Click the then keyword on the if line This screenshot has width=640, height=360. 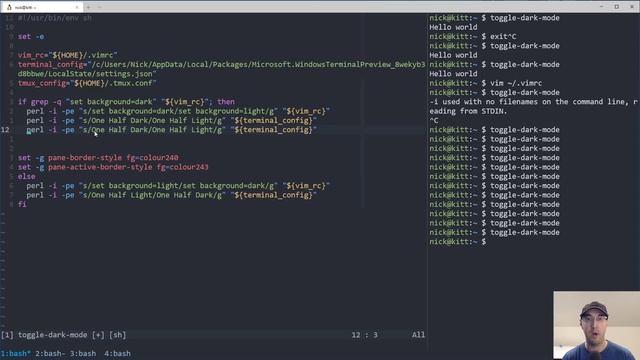point(226,102)
